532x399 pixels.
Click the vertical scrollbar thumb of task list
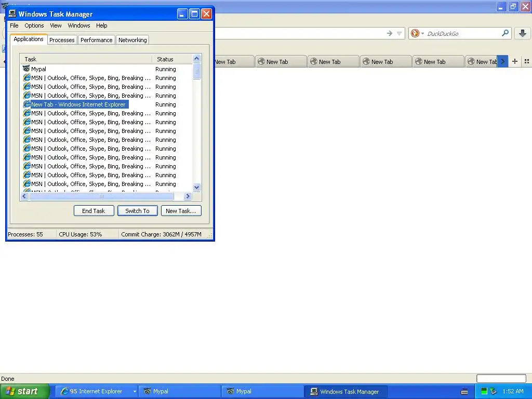pyautogui.click(x=197, y=71)
